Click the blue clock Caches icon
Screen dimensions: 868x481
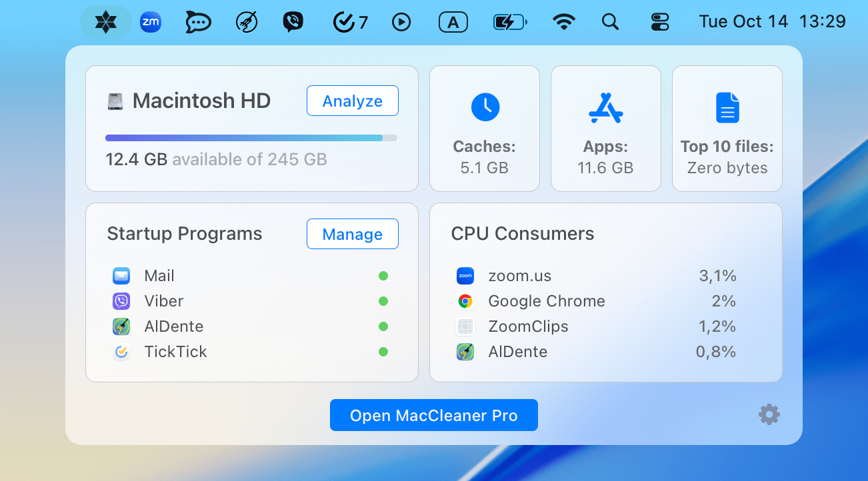[485, 107]
